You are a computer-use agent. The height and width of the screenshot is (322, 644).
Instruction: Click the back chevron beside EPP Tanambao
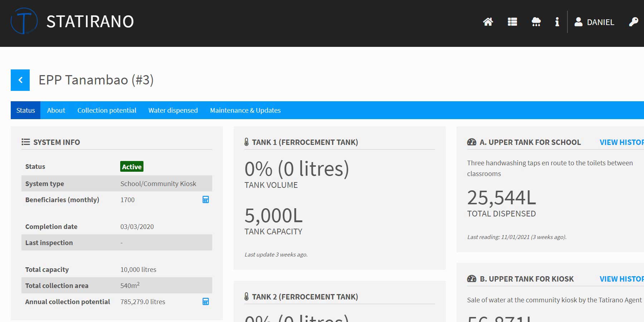coord(20,80)
